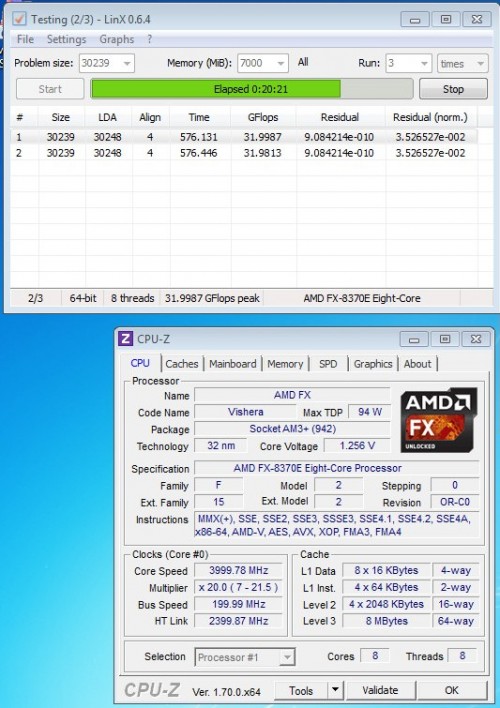The image size is (500, 708).
Task: Click the Align column header
Action: click(150, 117)
